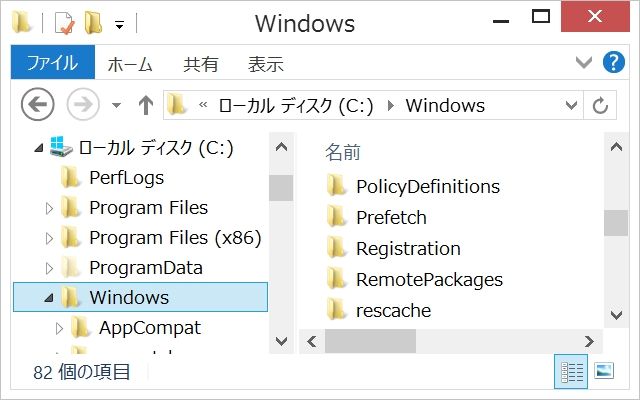The image size is (640, 400).
Task: Collapse ローカル ディスク (C:) tree node
Action: (x=39, y=148)
